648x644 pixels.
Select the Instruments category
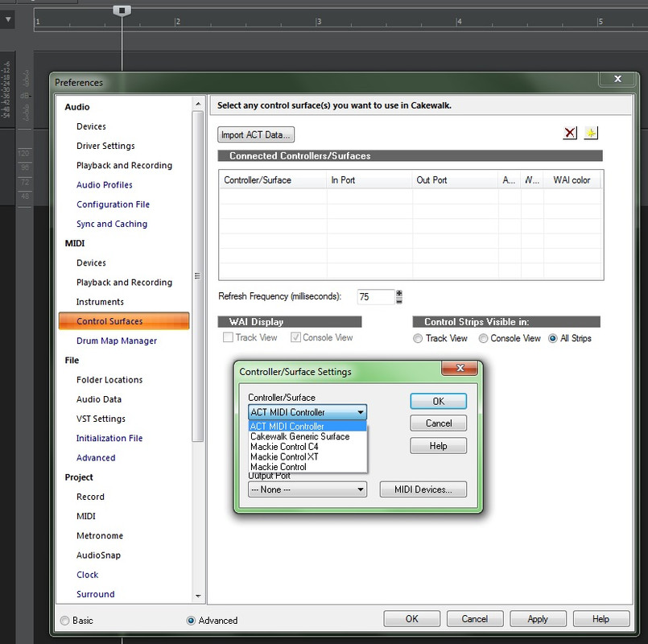(x=100, y=302)
